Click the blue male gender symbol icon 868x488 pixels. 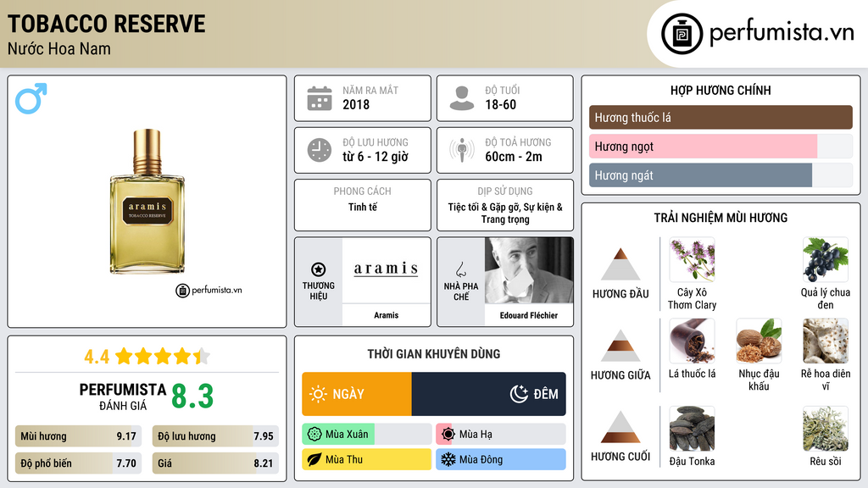(31, 98)
